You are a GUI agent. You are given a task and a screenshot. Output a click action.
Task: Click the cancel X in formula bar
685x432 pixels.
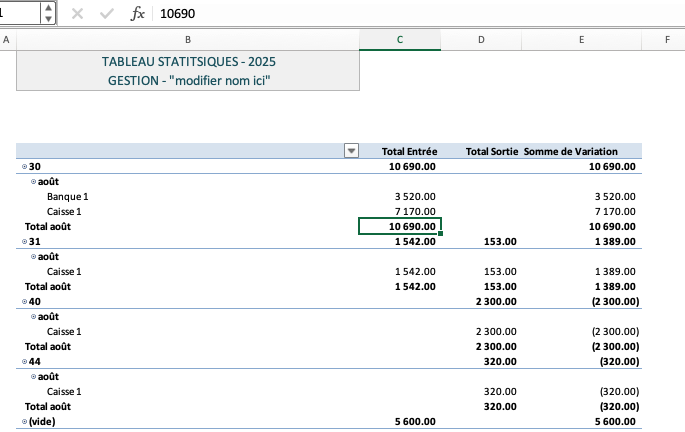point(78,14)
